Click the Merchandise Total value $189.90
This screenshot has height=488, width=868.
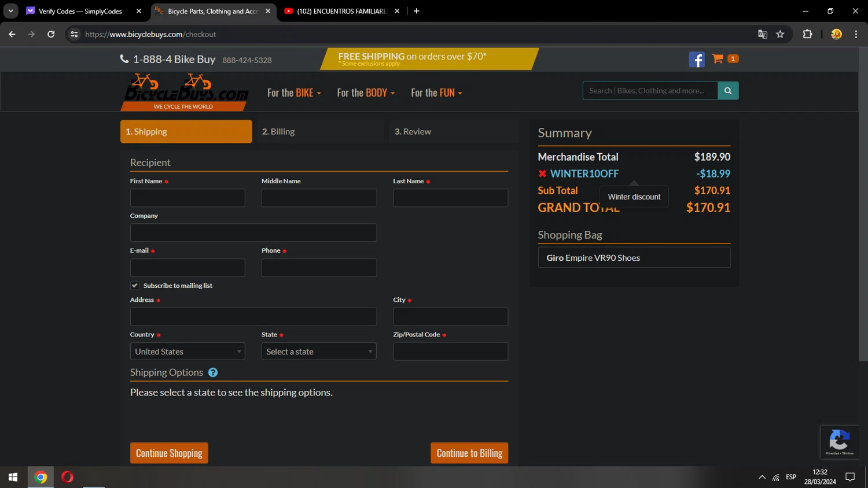coord(712,157)
